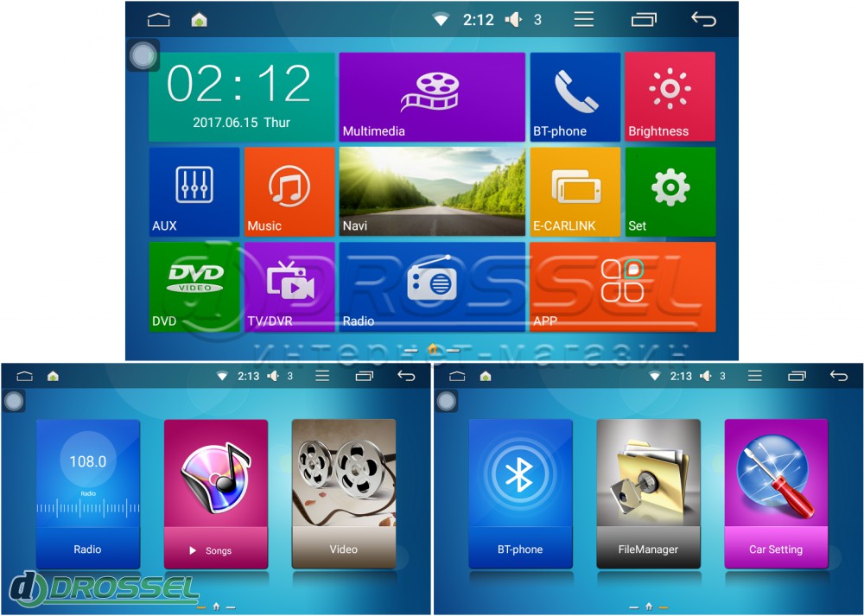Viewport: 864px width, 616px height.
Task: Open the orange Music tile
Action: [289, 192]
